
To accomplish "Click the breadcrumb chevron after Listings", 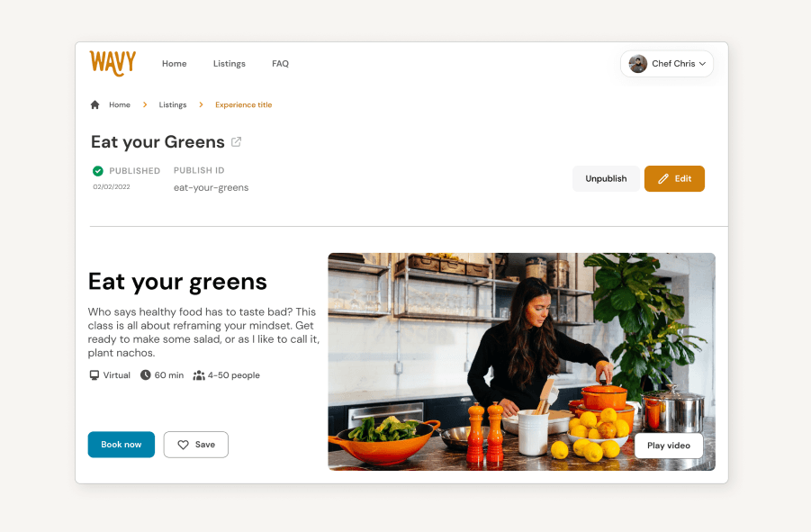I will 202,104.
